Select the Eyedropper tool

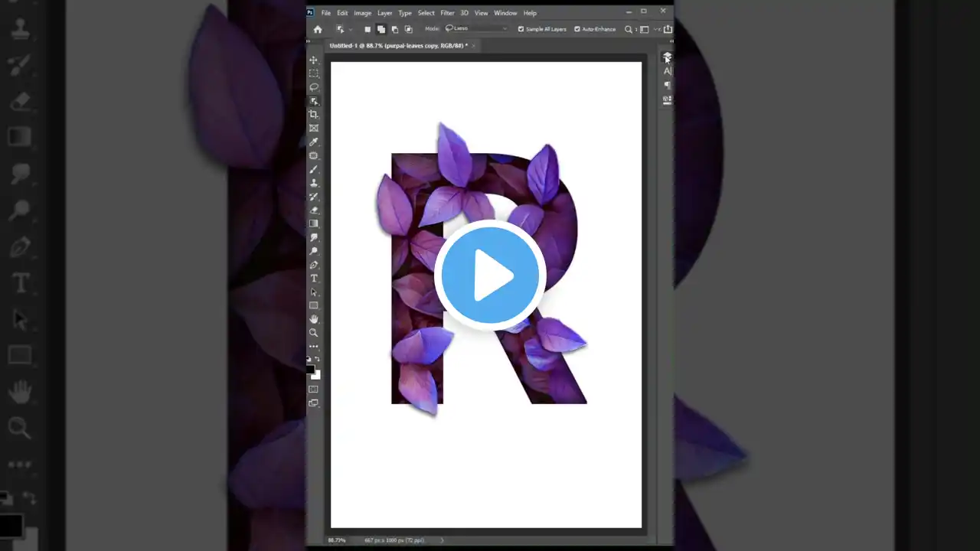pos(313,142)
